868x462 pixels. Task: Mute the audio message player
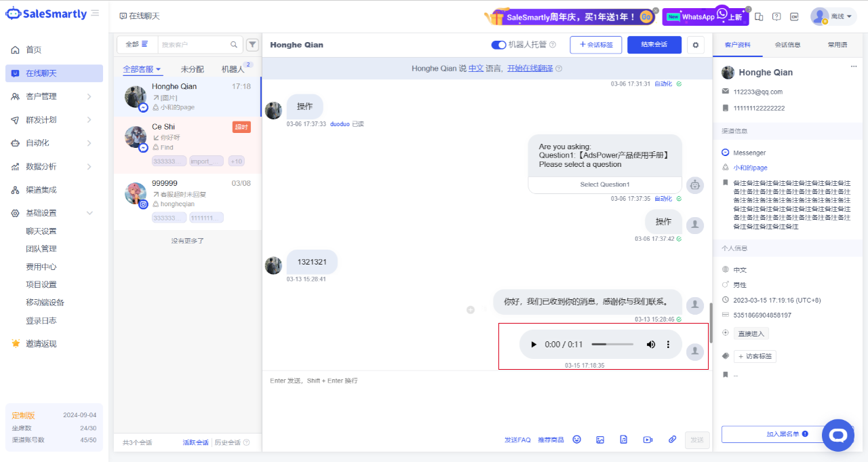tap(651, 345)
